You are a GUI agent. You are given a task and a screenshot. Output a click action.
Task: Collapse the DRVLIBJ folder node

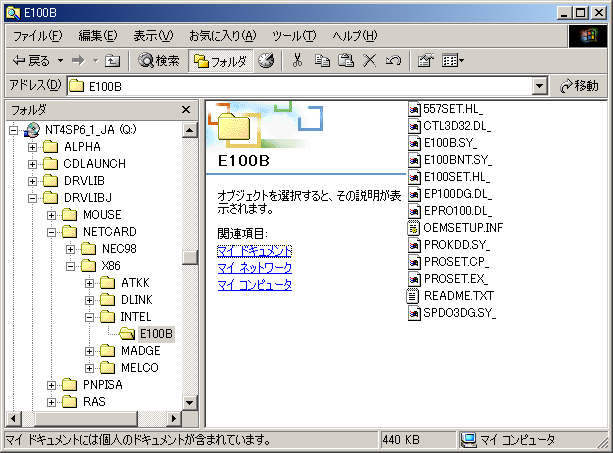(x=32, y=198)
